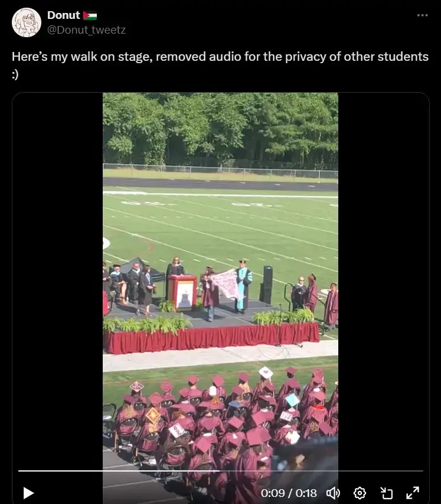Play the graduation video
Screen dimensions: 441x504
(x=28, y=493)
